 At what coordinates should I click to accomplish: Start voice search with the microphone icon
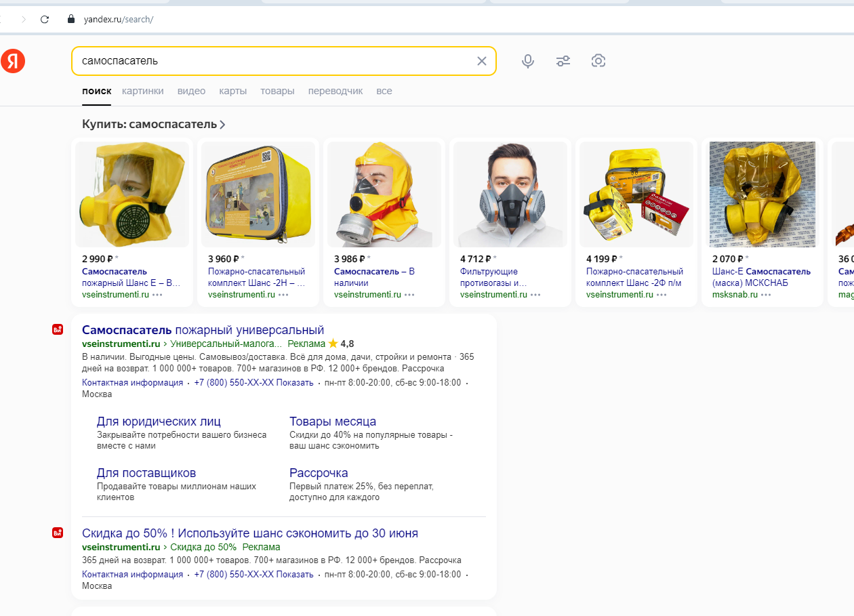coord(528,61)
